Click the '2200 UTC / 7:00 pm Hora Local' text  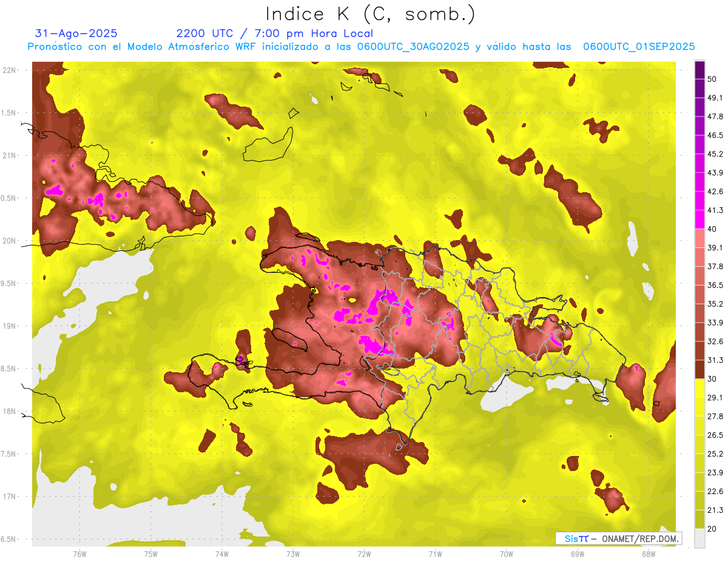(x=275, y=34)
